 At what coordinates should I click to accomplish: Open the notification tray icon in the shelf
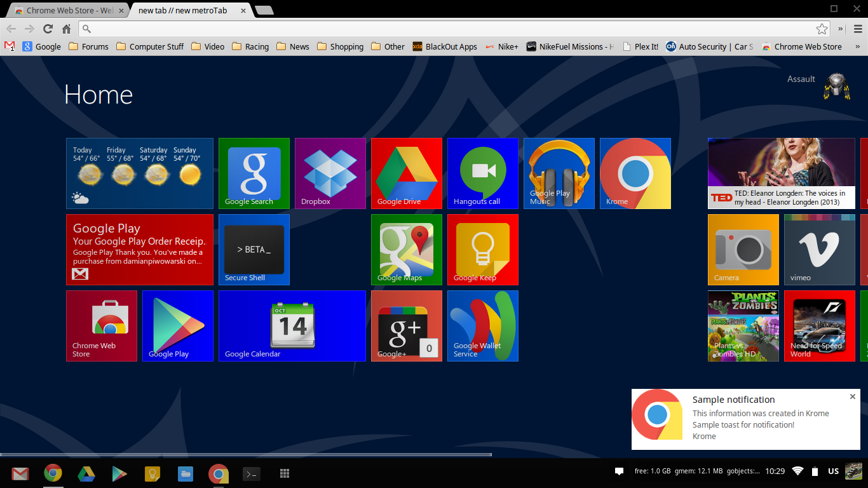tap(619, 471)
